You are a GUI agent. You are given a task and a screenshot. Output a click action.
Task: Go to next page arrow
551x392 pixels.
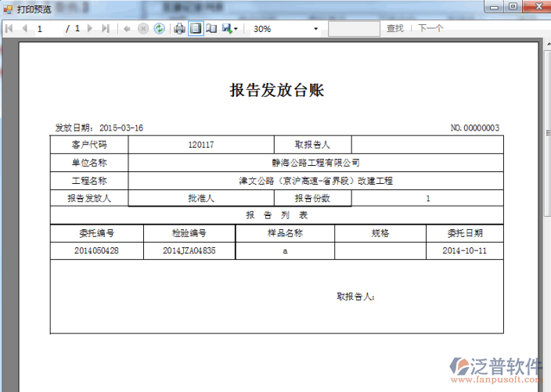pos(90,28)
